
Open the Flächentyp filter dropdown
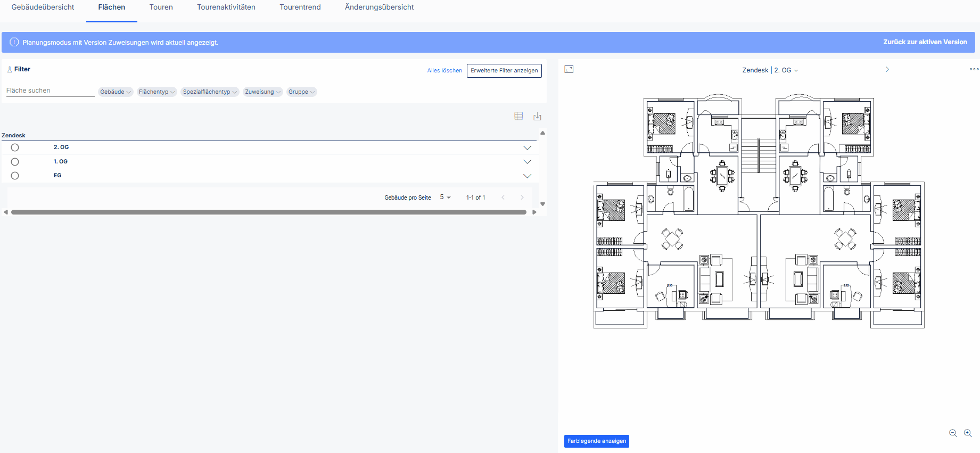click(x=157, y=92)
